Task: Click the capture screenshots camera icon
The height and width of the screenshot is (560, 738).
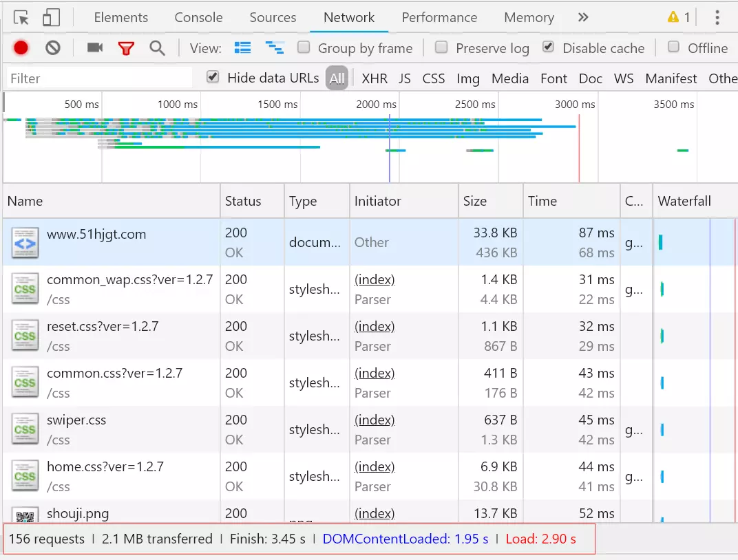Action: (x=95, y=47)
